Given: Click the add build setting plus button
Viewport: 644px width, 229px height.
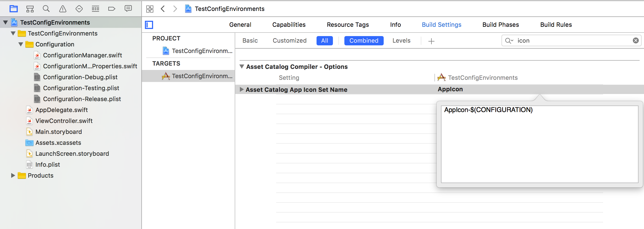Looking at the screenshot, I should 431,41.
